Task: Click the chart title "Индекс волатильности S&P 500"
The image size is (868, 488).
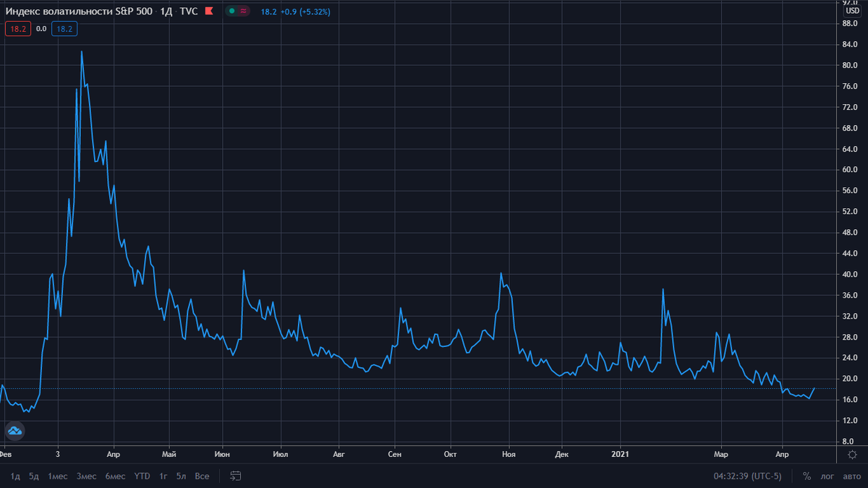Action: pos(79,12)
